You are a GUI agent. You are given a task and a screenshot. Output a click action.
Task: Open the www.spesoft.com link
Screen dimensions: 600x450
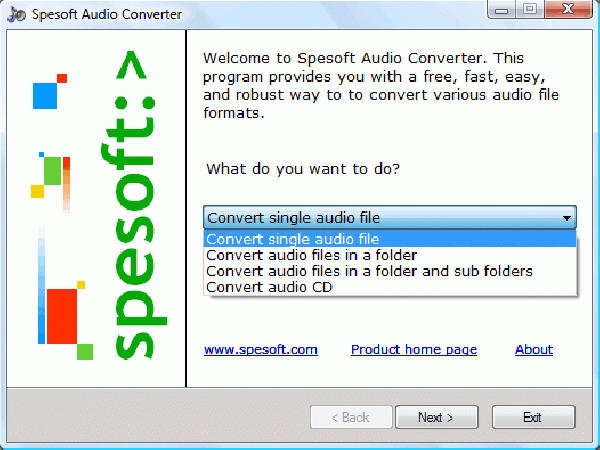tap(260, 350)
